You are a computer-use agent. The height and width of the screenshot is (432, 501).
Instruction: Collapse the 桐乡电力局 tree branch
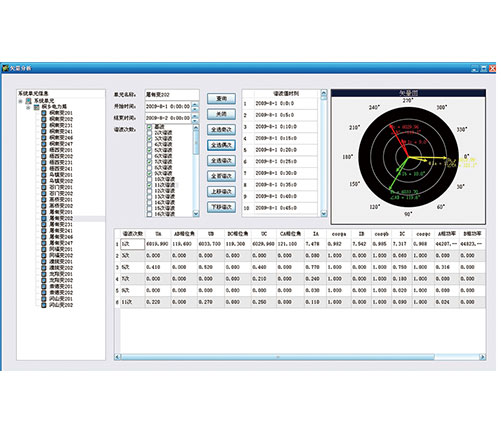[28, 107]
